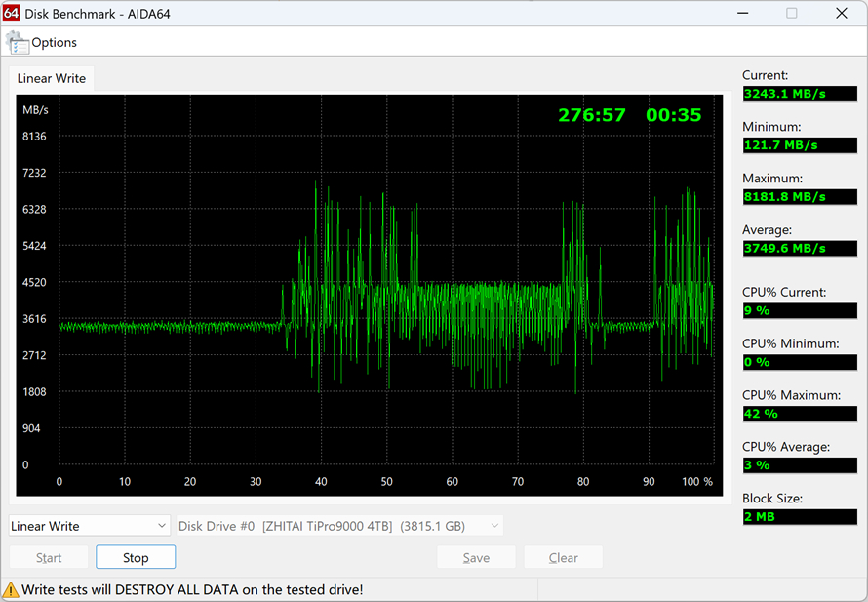Expand the Linear Write test type dropdown
This screenshot has height=602, width=868.
tap(89, 526)
